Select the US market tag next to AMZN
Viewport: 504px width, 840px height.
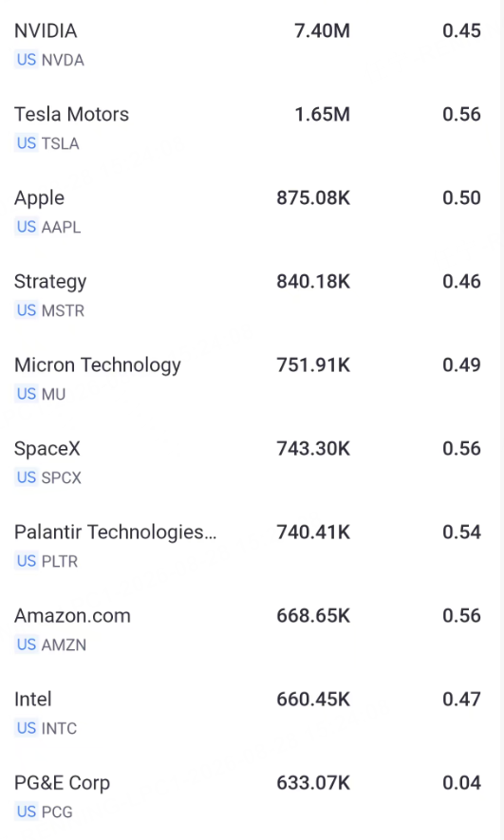[27, 645]
